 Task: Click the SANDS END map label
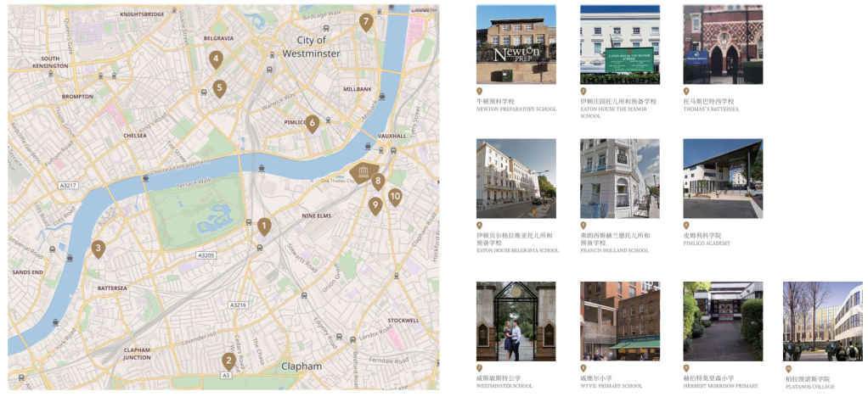click(x=27, y=272)
